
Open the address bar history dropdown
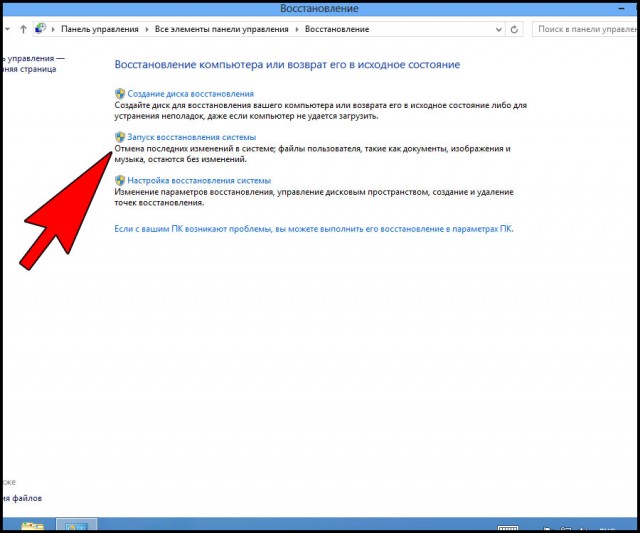coord(498,29)
